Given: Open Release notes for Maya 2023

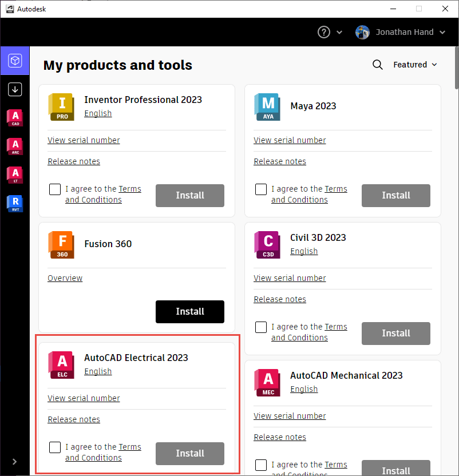Looking at the screenshot, I should coord(279,161).
